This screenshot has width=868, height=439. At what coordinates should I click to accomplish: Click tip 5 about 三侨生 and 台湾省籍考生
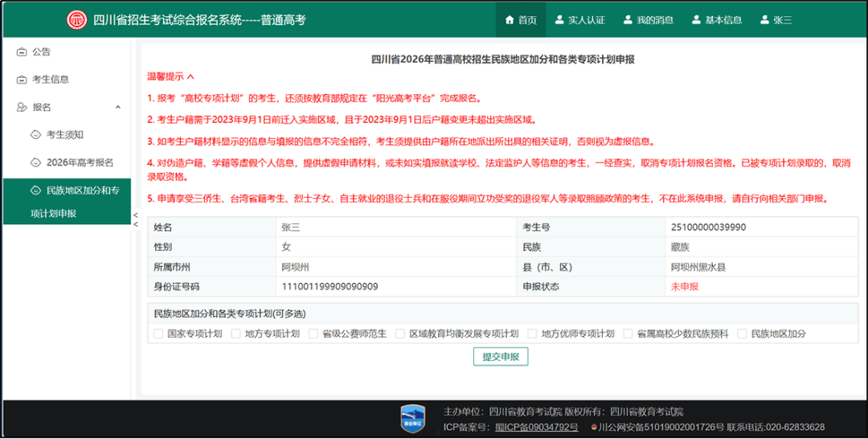[x=488, y=199]
